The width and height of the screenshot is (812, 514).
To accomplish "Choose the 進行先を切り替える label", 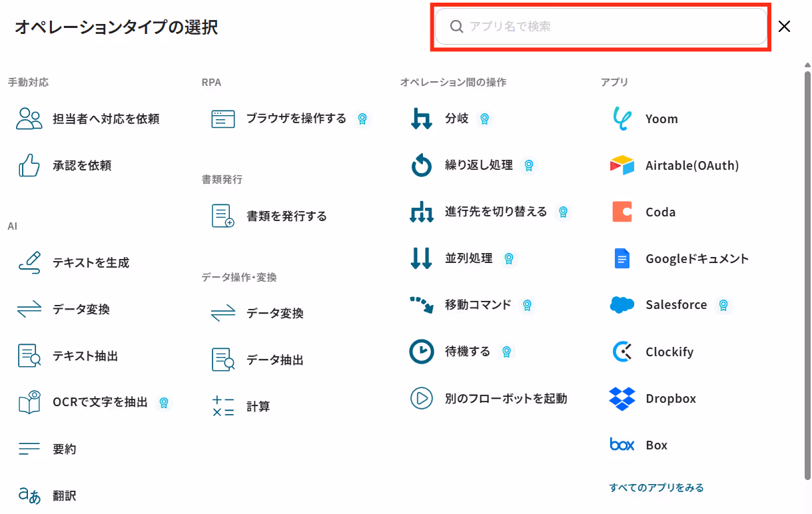I will 496,212.
